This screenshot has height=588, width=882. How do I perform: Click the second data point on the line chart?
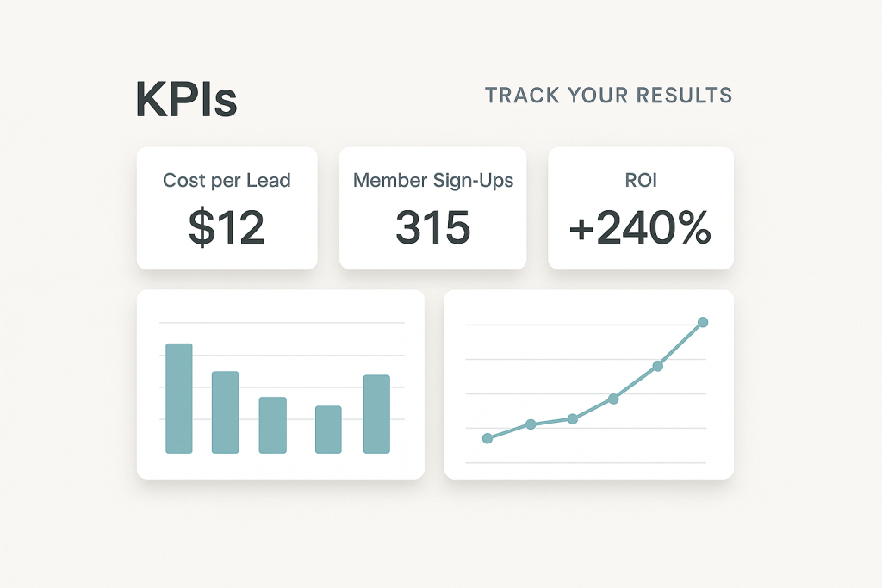(531, 424)
